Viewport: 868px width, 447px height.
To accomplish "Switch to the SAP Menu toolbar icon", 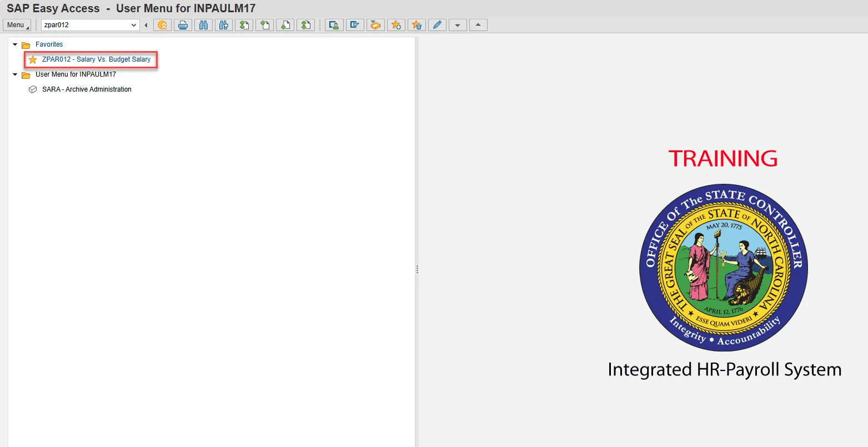I will click(354, 25).
